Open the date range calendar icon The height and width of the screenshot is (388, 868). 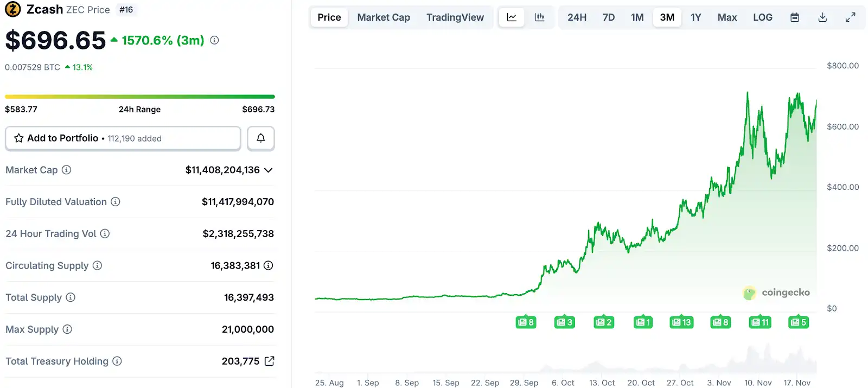point(794,17)
